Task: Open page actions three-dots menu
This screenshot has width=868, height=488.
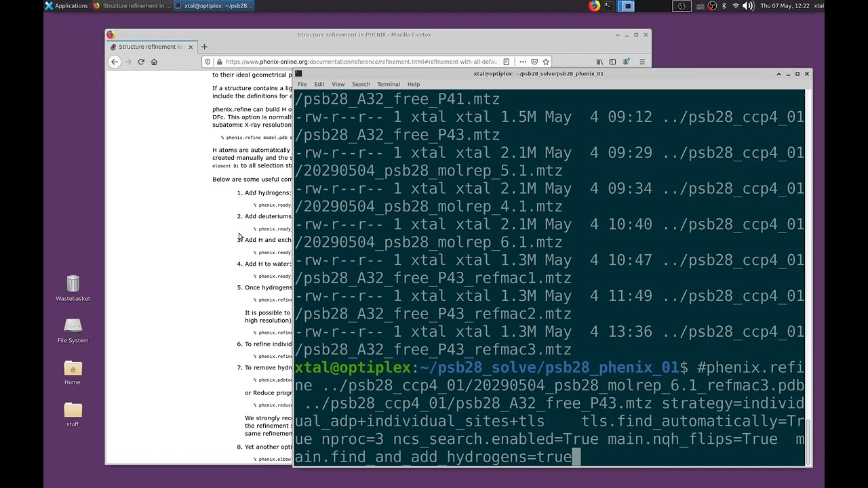Action: 522,62
